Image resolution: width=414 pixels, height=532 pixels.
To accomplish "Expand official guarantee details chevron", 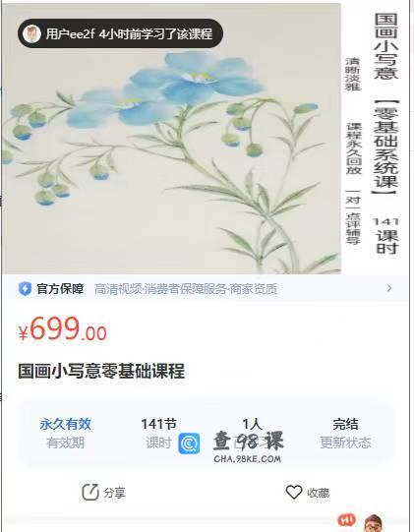I will 389,288.
